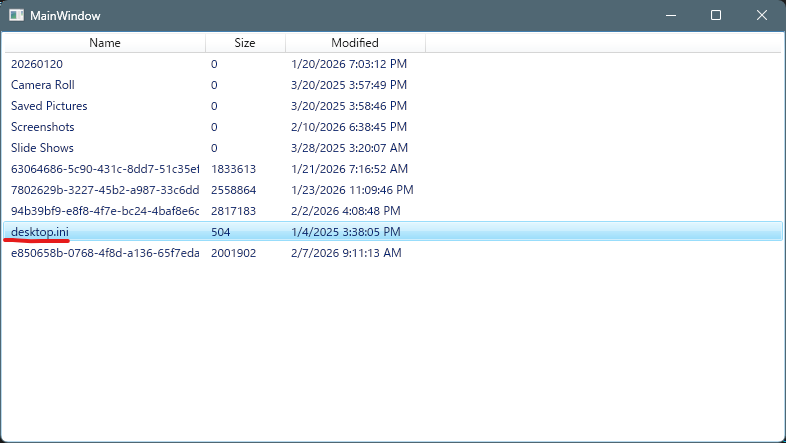Sort the list by the Size column header

click(x=245, y=43)
